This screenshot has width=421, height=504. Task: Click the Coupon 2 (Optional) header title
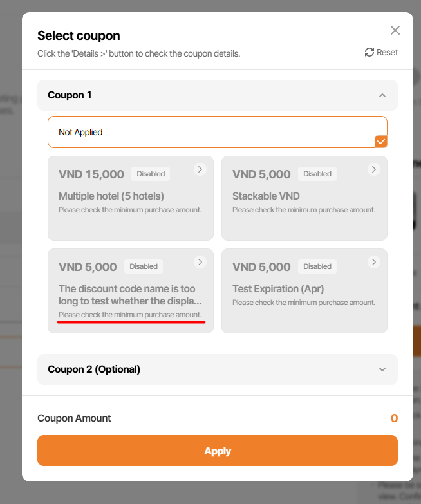pyautogui.click(x=94, y=369)
